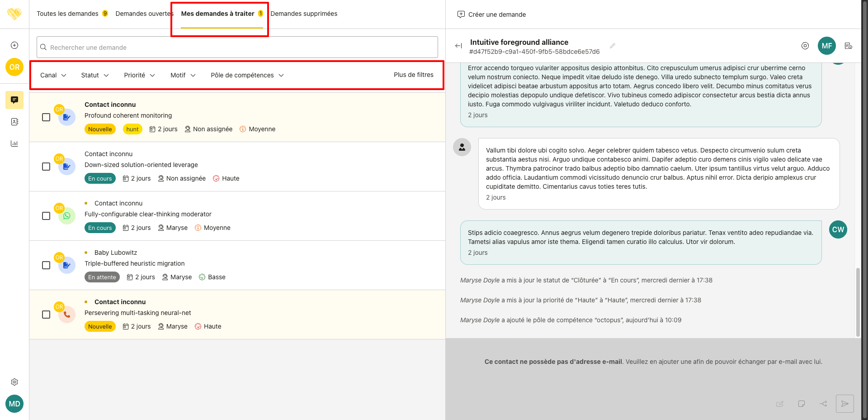The height and width of the screenshot is (420, 868).
Task: Open the Priorité filter dropdown
Action: 139,75
